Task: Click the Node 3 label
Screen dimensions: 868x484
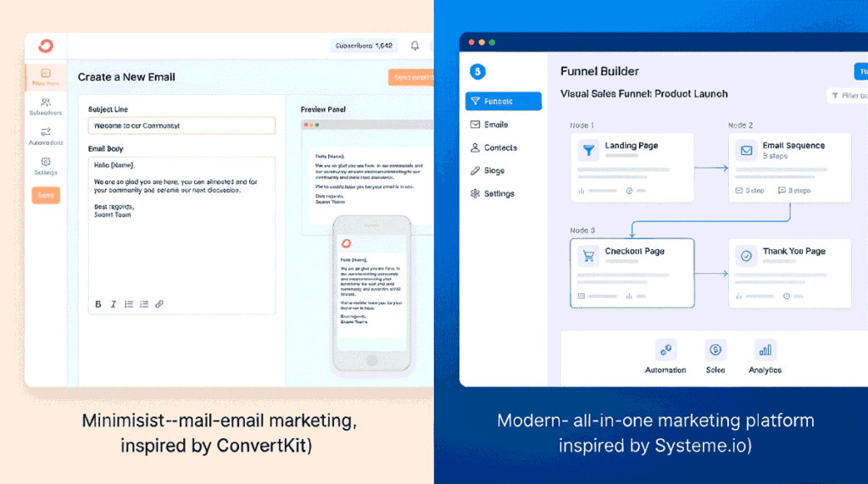Action: 582,231
